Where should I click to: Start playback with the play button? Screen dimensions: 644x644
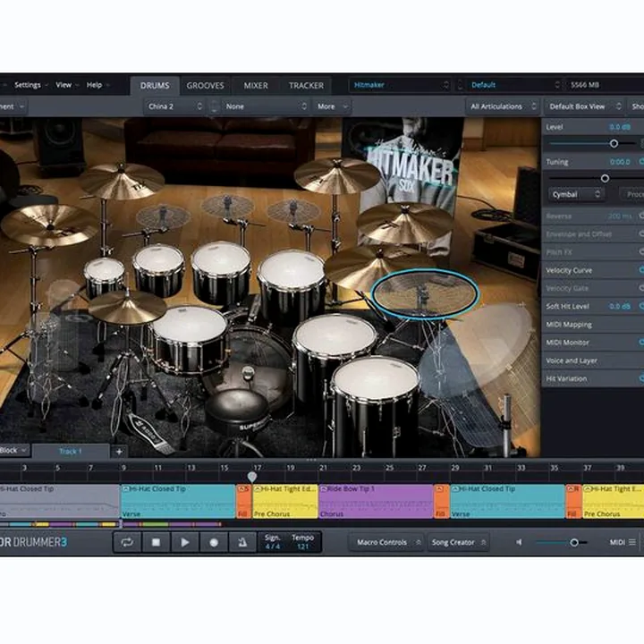185,543
